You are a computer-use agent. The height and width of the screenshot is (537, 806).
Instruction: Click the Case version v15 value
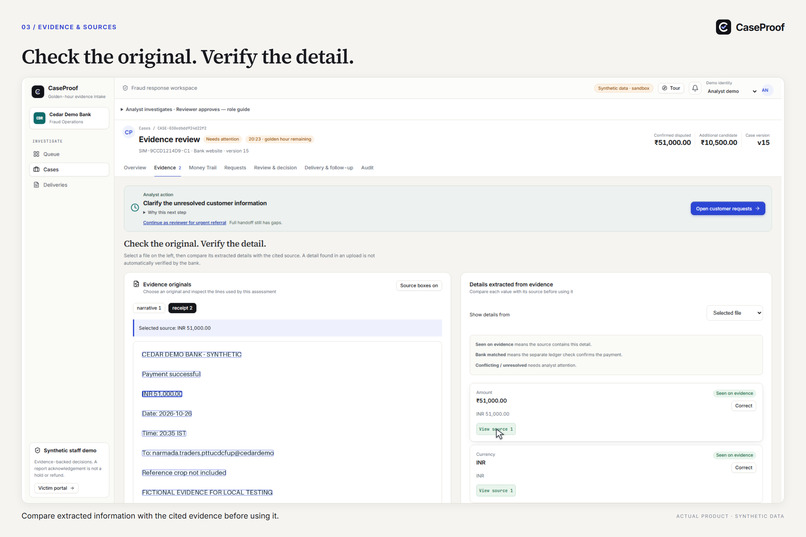point(763,143)
